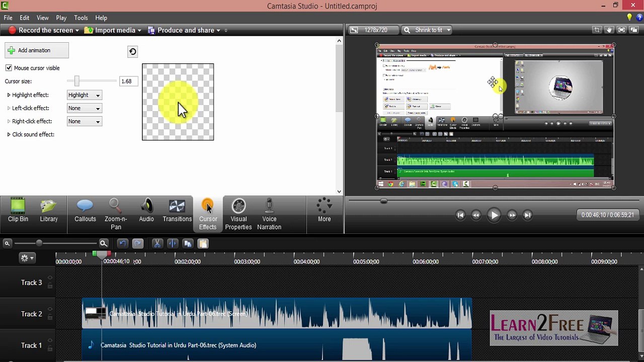644x362 pixels.
Task: Click the Cursor size slider handle
Action: [76, 81]
